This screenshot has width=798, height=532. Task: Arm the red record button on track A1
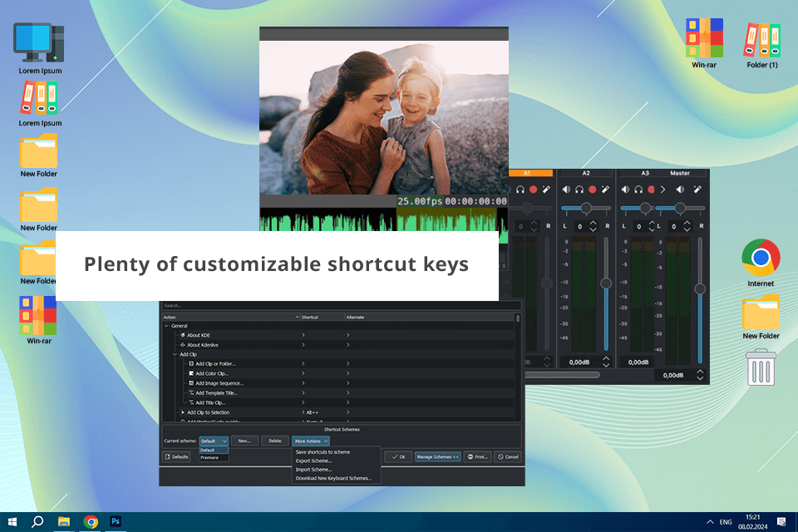pos(534,190)
